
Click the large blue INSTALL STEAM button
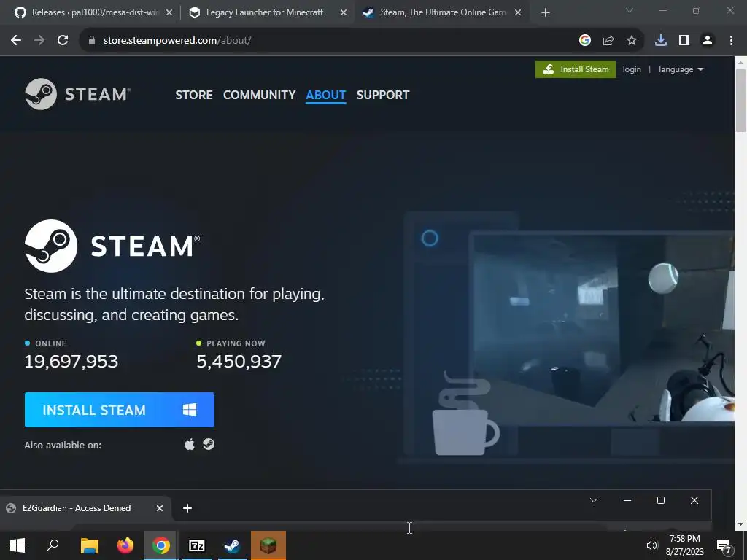[x=119, y=410]
